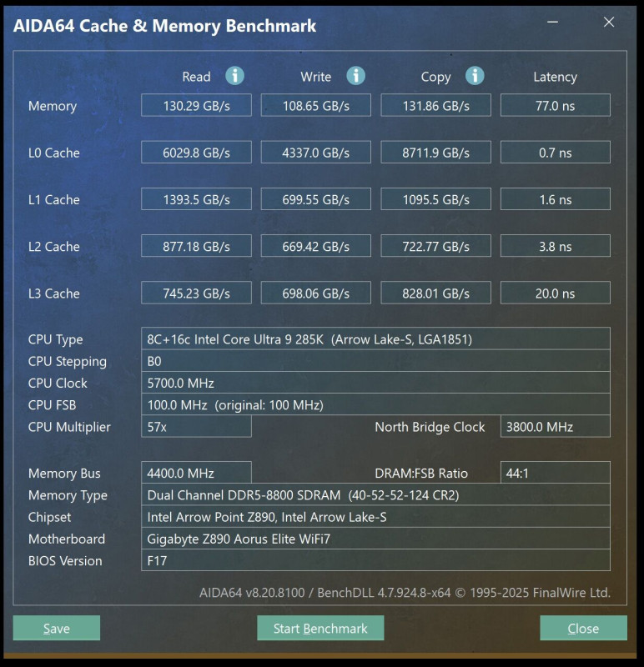Click the Write info icon
Viewport: 644px width, 667px height.
(x=355, y=76)
